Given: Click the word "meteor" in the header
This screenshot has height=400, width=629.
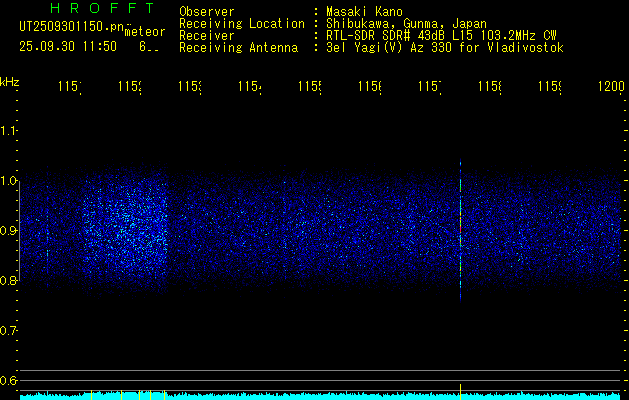Looking at the screenshot, I should 145,32.
